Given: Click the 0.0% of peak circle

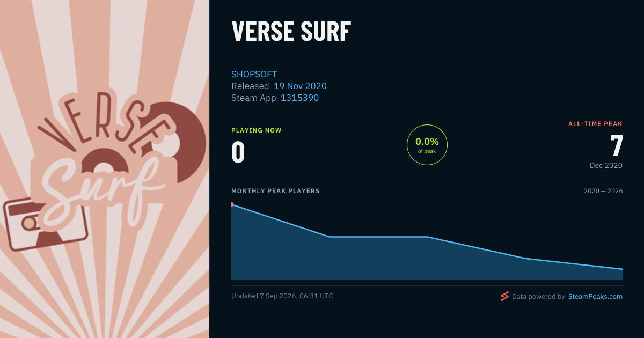Looking at the screenshot, I should 427,145.
